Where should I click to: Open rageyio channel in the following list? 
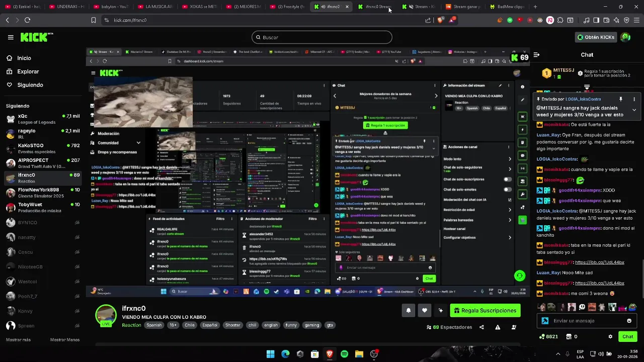(x=42, y=133)
